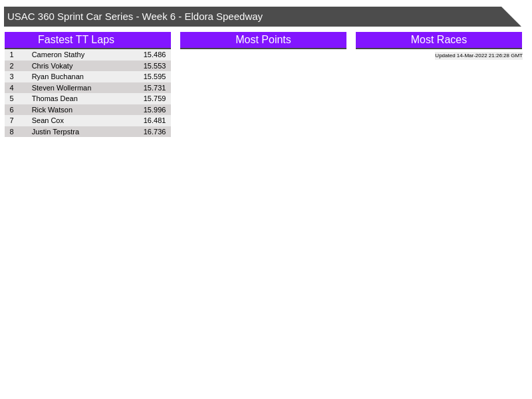Image resolution: width=532 pixels, height=399 pixels.
Task: Click the 15.486 lap time
Action: (154, 55)
